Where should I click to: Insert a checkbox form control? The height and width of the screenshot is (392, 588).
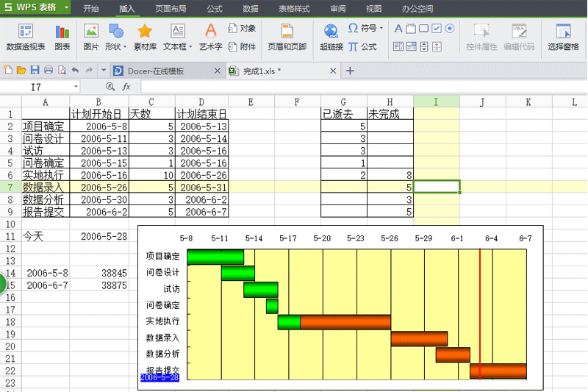(x=437, y=29)
